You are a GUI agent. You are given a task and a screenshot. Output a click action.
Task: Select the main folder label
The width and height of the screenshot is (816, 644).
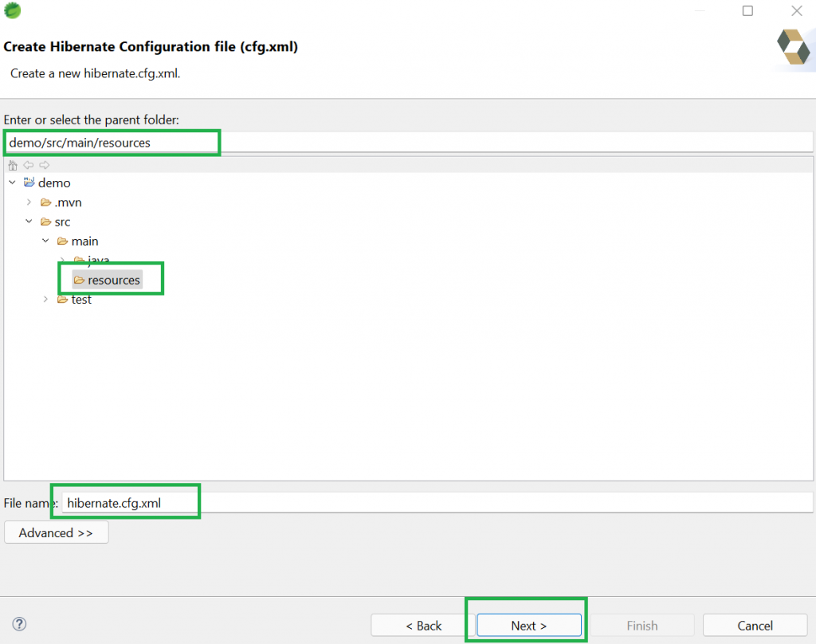coord(84,241)
